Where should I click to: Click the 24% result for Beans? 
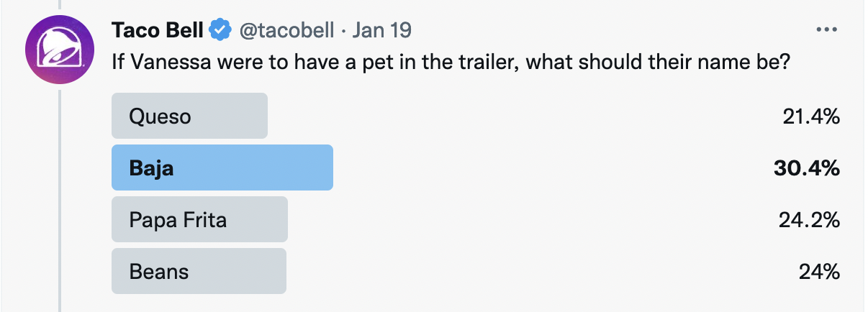pos(819,271)
